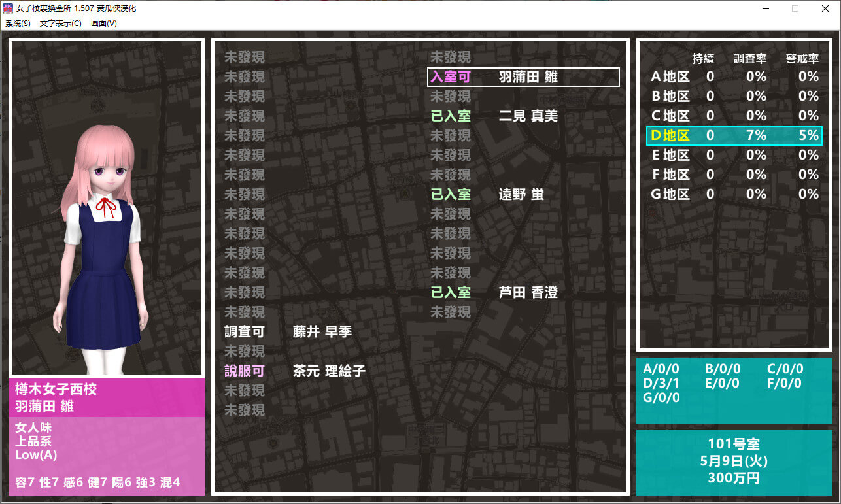Choose 芦田 香澄 from the list
The width and height of the screenshot is (841, 504).
[x=527, y=293]
